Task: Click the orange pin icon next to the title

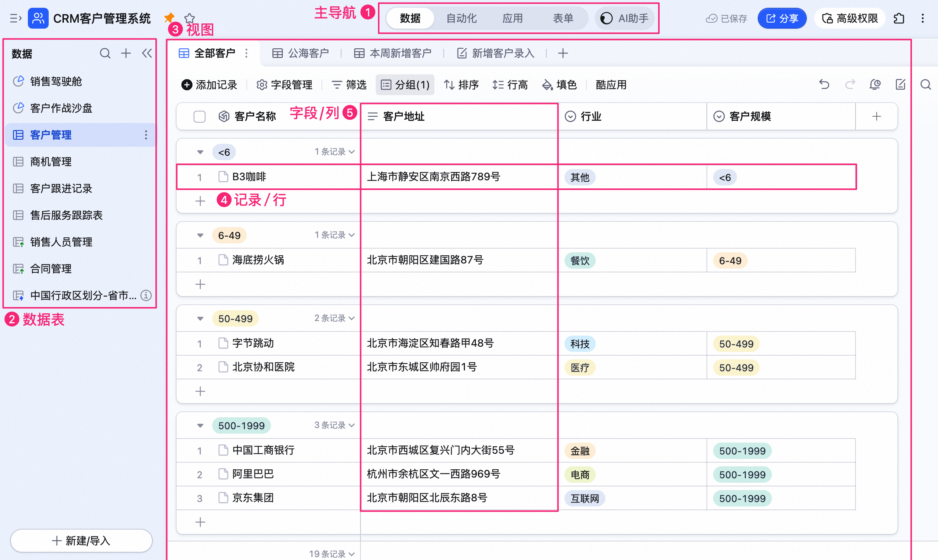Action: (x=169, y=17)
